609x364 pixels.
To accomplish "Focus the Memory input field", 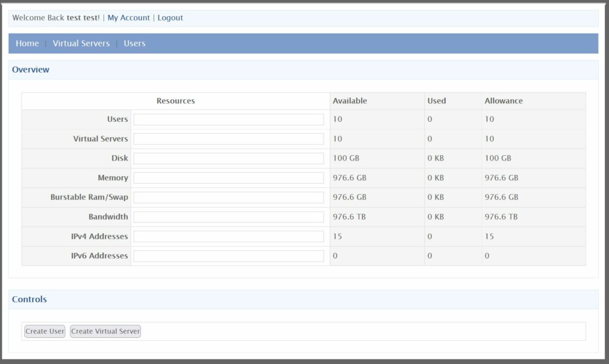I will point(229,177).
